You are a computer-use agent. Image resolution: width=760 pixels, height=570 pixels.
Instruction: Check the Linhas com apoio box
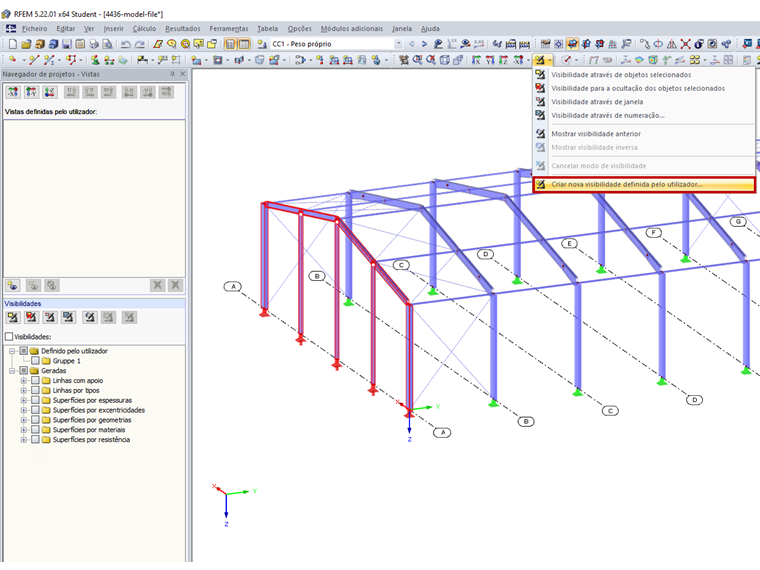pos(35,380)
